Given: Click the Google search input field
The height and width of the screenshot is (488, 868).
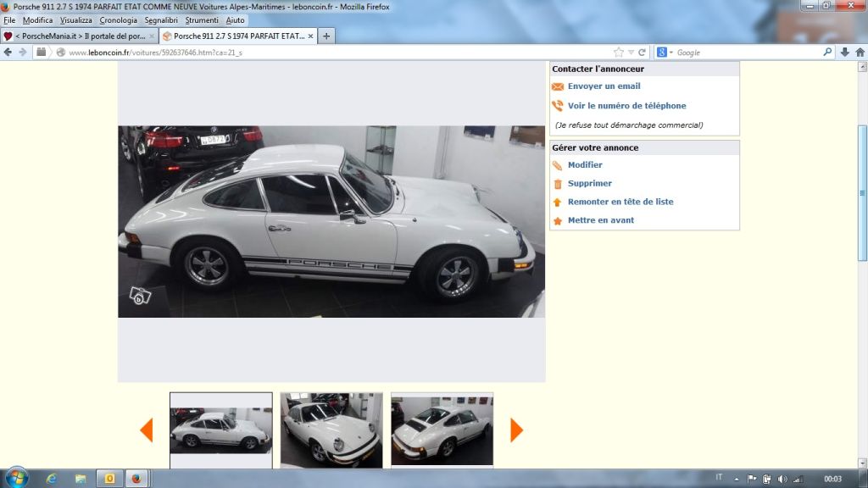Looking at the screenshot, I should coord(748,53).
